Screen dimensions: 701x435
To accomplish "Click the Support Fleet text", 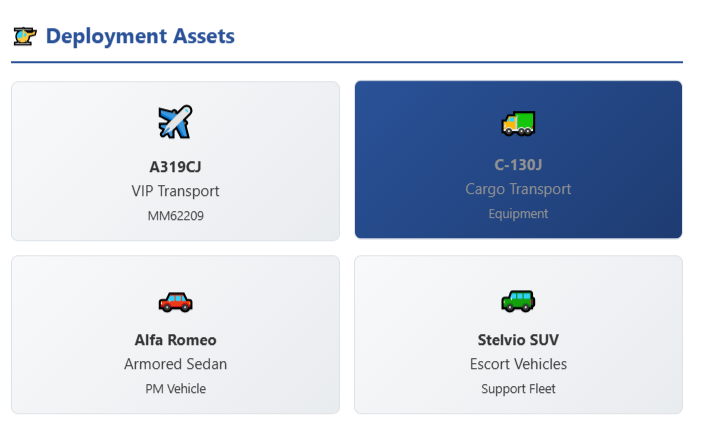I will tap(518, 389).
